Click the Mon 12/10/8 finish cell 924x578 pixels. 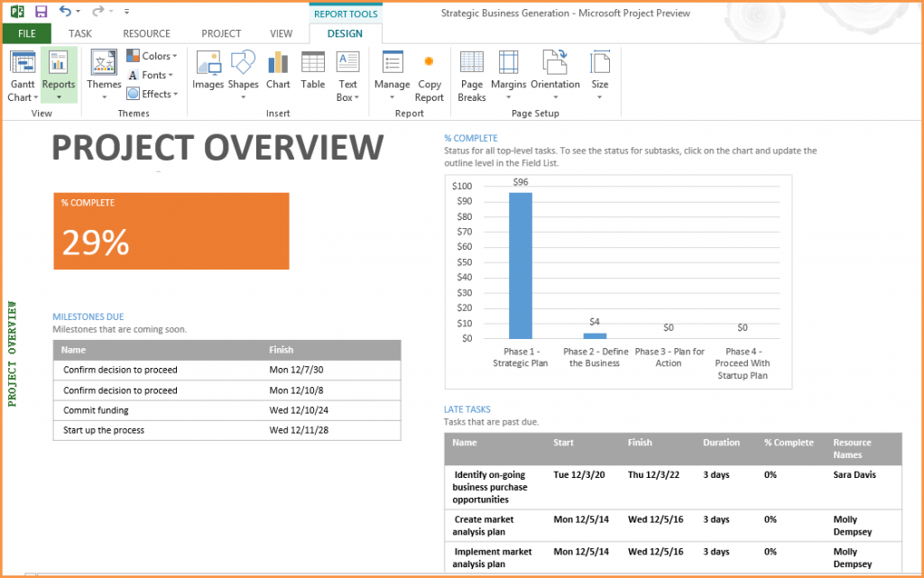(x=296, y=390)
